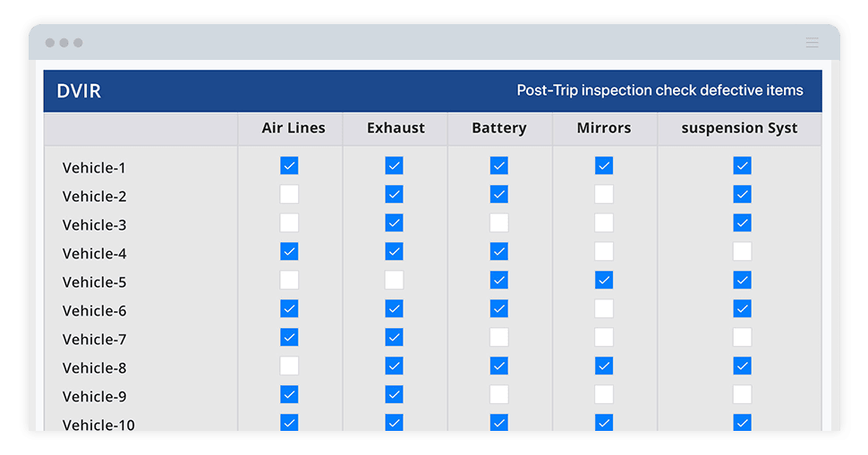Uncheck Battery for Vehicle-6
The width and height of the screenshot is (868, 455).
(x=498, y=308)
